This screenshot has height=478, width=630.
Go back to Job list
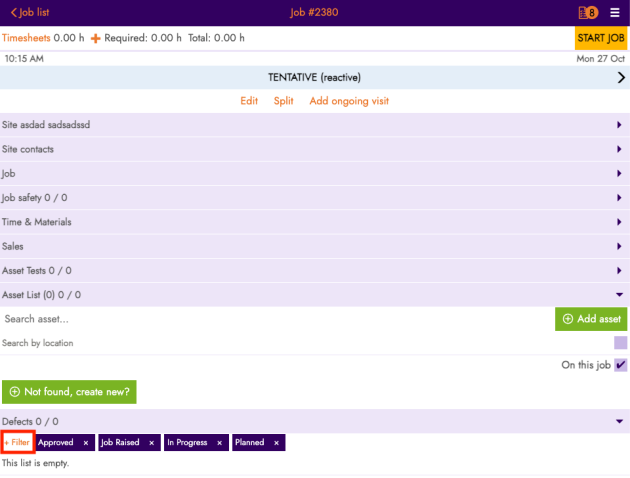point(30,12)
